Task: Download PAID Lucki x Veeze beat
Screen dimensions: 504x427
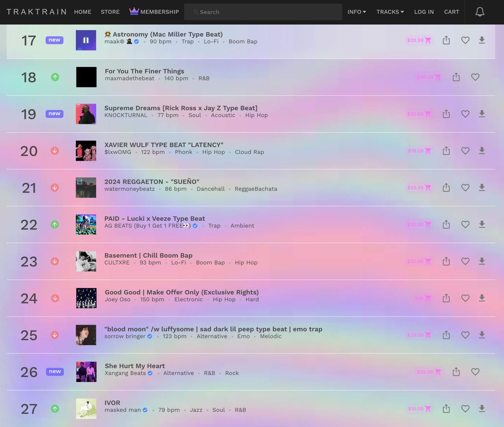Action: (482, 225)
